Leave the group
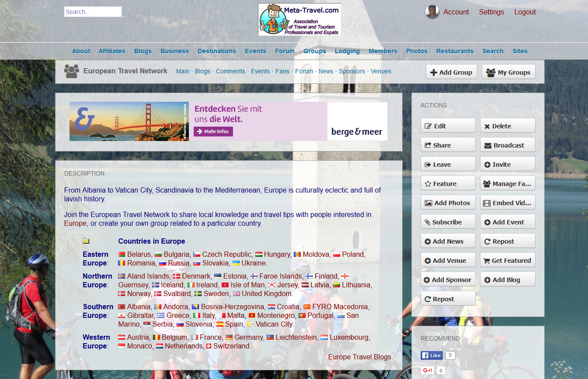588x379 pixels. (x=448, y=164)
